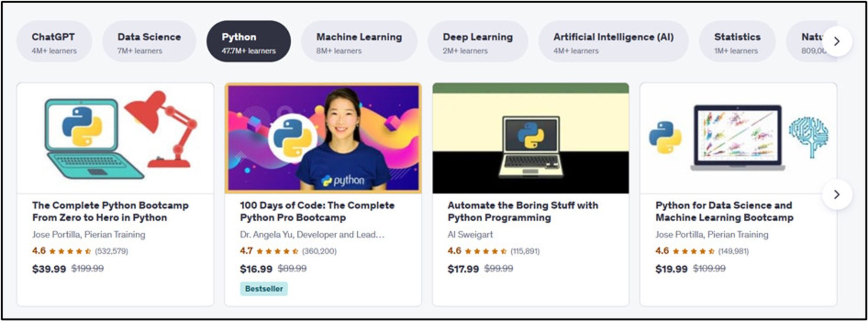Open Automate the Boring Stuff course image
This screenshot has height=321, width=868.
point(531,138)
